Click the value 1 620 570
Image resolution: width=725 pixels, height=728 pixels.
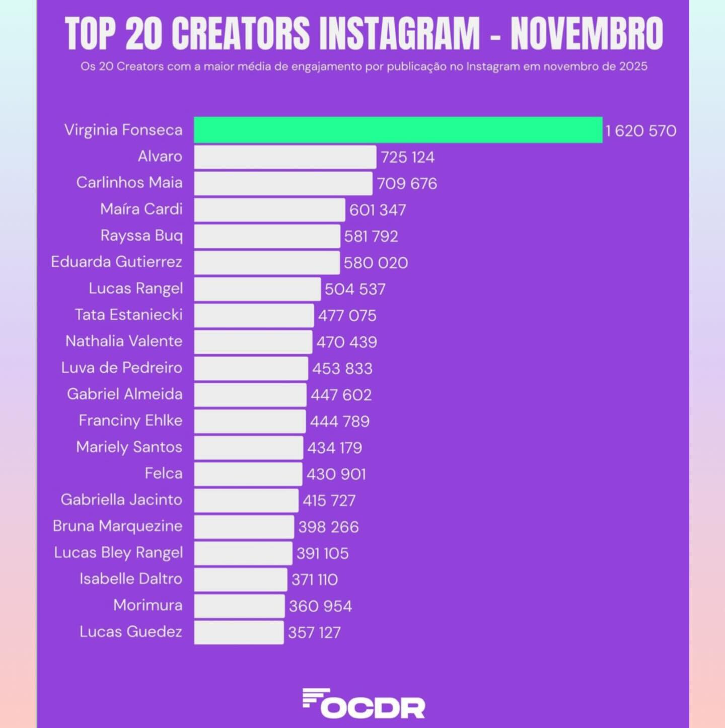640,131
